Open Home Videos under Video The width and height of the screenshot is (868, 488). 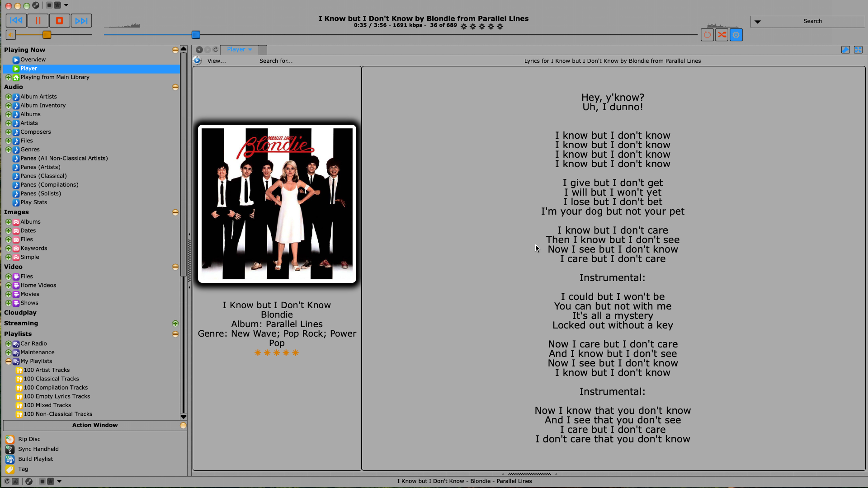[x=38, y=285]
